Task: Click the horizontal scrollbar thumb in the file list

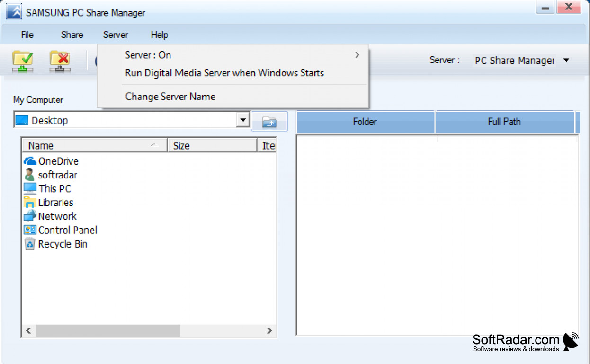Action: point(108,330)
